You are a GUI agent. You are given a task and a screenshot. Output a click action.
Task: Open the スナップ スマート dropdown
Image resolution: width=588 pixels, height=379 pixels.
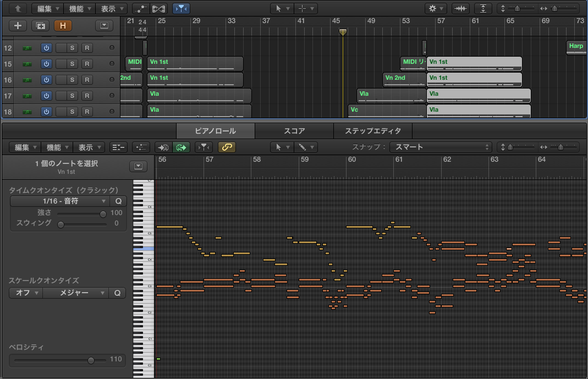click(441, 147)
